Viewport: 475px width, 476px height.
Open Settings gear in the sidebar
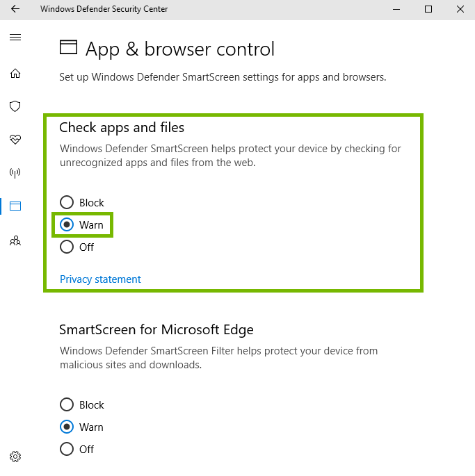point(15,457)
